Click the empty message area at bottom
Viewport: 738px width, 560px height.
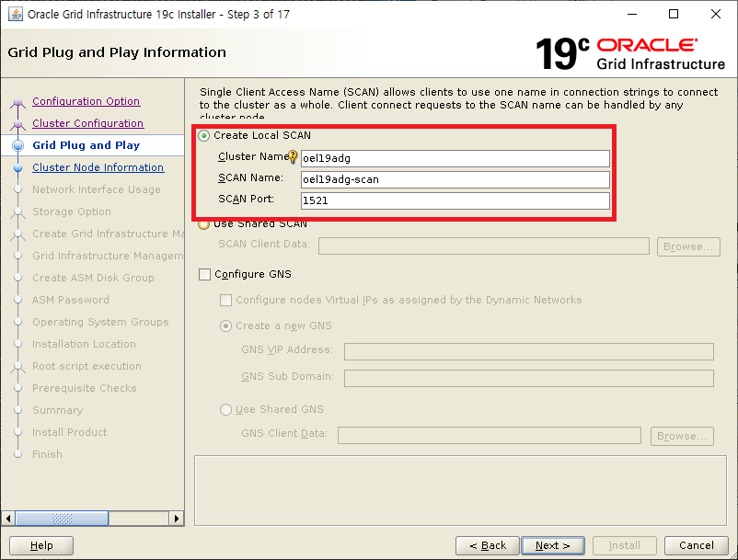click(x=460, y=490)
